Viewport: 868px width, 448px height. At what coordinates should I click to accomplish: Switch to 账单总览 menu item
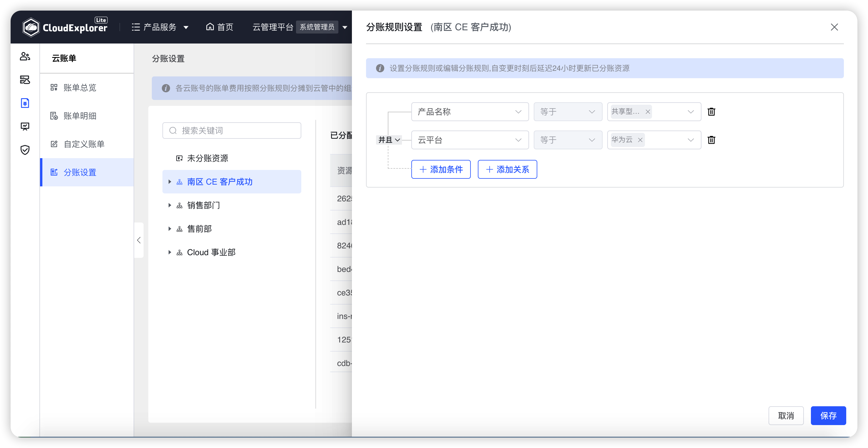pyautogui.click(x=80, y=87)
